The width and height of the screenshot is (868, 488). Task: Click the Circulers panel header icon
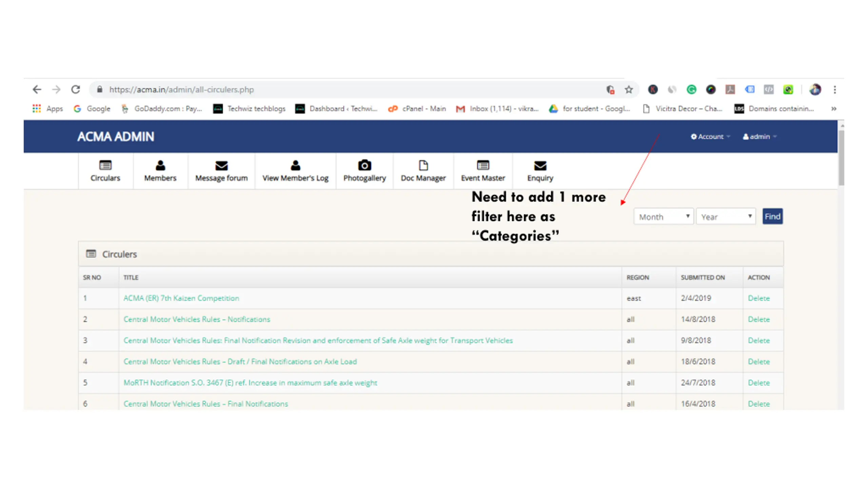click(x=91, y=254)
